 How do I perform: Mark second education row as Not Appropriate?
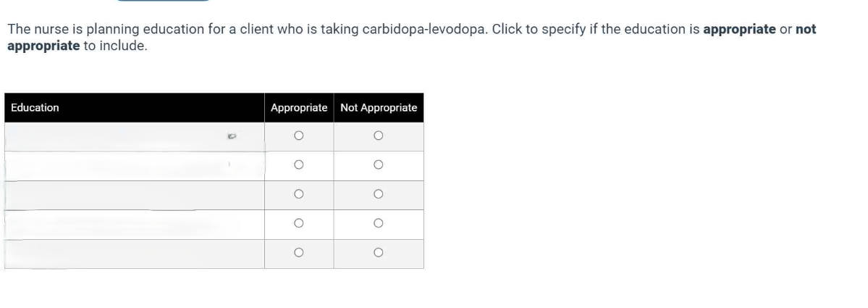pyautogui.click(x=378, y=165)
